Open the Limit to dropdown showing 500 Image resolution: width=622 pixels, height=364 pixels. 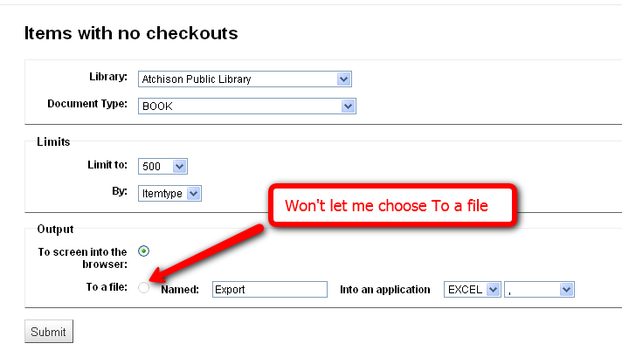(x=162, y=166)
